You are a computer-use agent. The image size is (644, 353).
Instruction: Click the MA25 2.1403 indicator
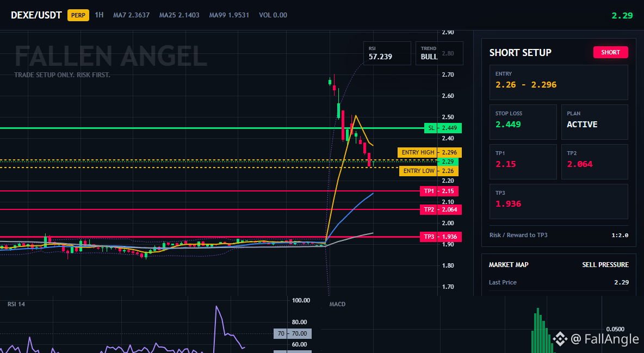pos(179,15)
